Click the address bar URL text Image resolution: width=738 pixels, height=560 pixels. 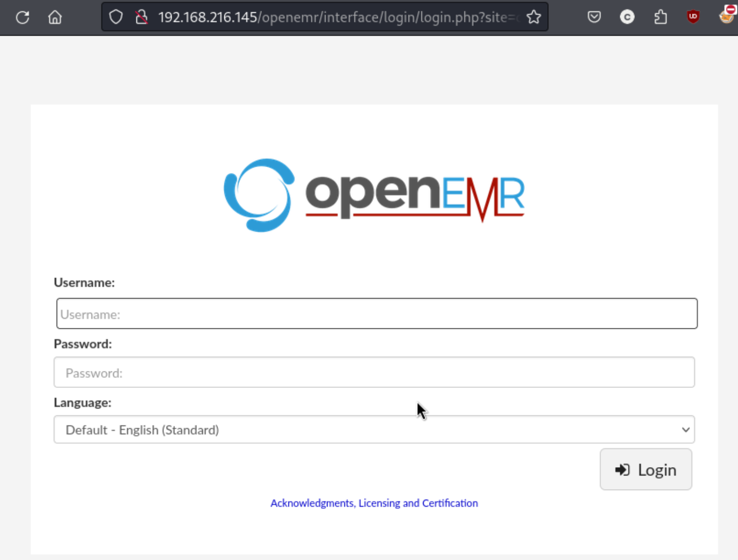338,17
